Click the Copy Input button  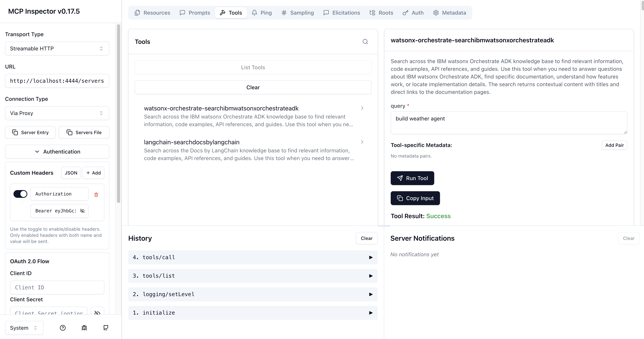pyautogui.click(x=415, y=198)
